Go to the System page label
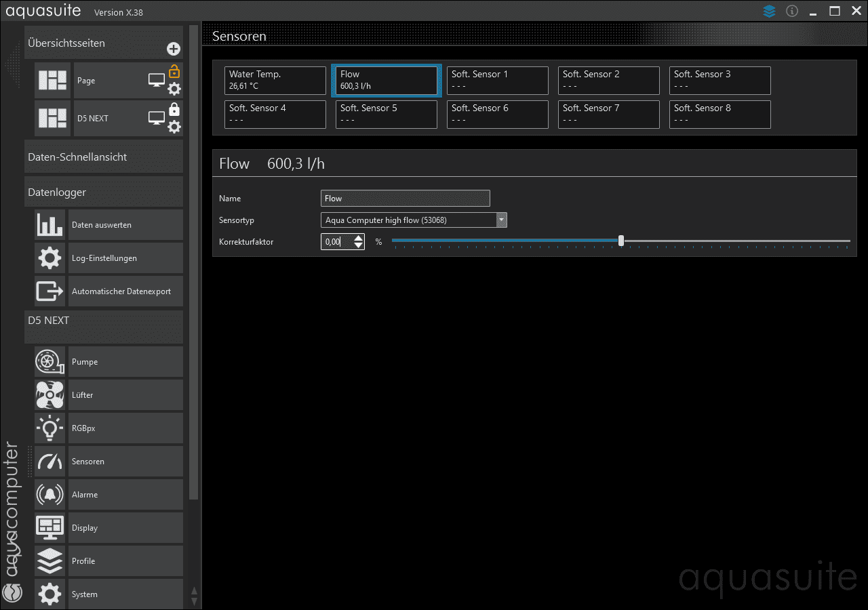Image resolution: width=868 pixels, height=610 pixels. 85,594
